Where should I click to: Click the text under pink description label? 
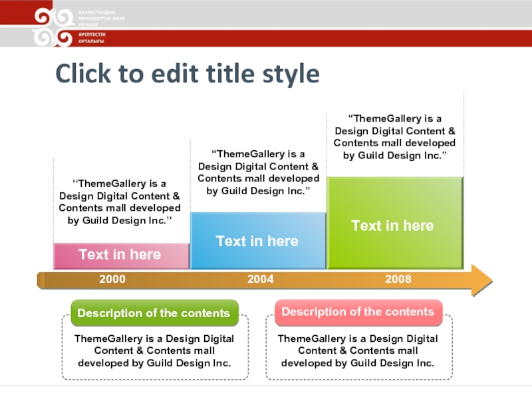[x=358, y=351]
